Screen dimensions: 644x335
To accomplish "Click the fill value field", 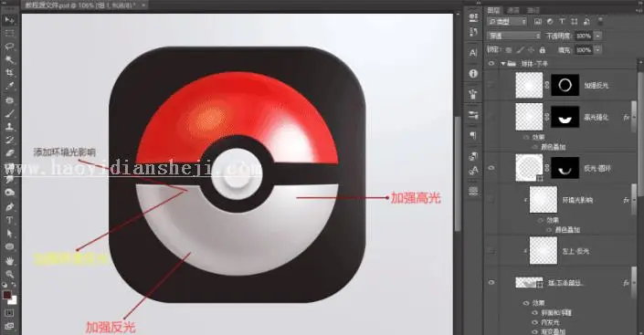I will click(584, 50).
